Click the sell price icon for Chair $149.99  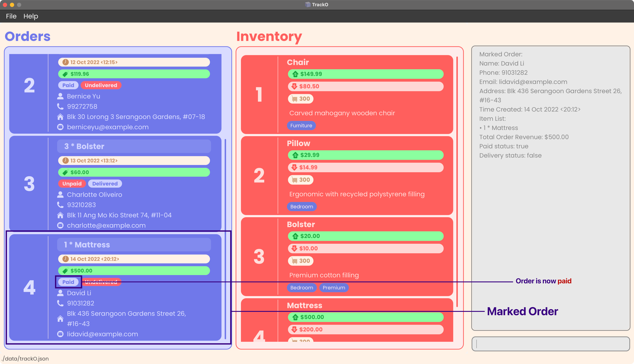pyautogui.click(x=295, y=74)
